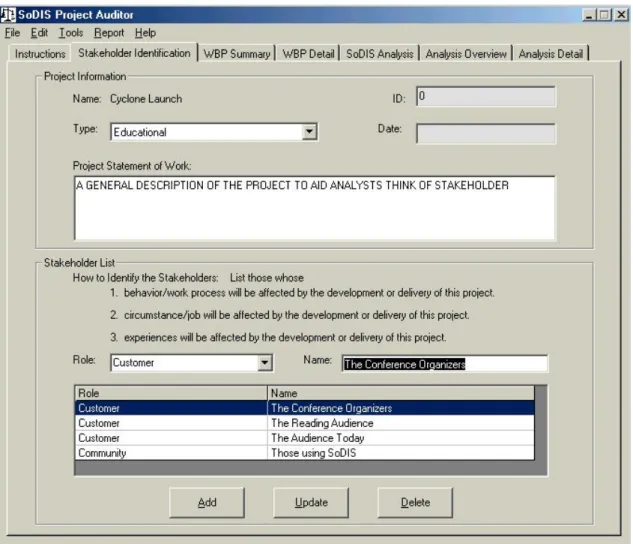Click the SoDIS app icon in title bar
633x544 pixels.
[x=8, y=15]
